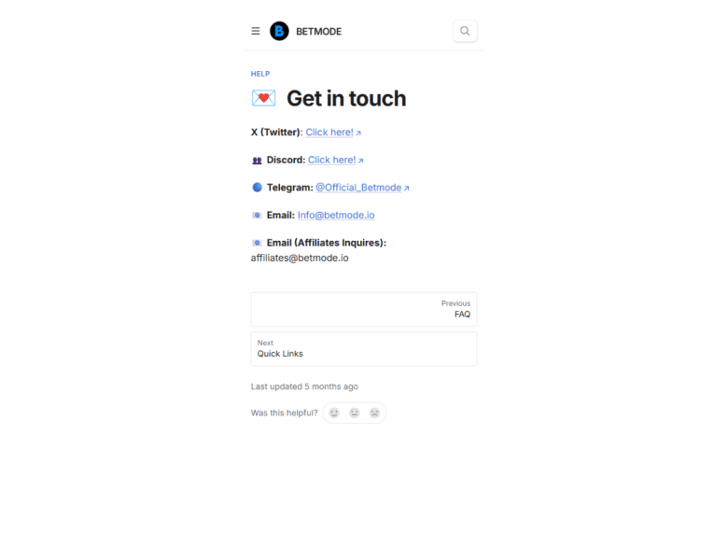The image size is (728, 560).
Task: Click the blue Telegram circle icon
Action: [257, 187]
